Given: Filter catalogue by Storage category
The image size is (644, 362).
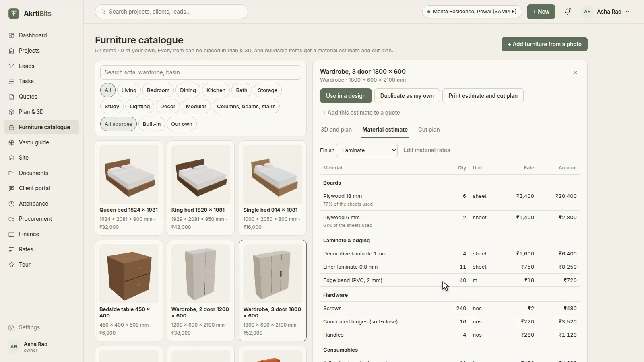Looking at the screenshot, I should coord(268,90).
